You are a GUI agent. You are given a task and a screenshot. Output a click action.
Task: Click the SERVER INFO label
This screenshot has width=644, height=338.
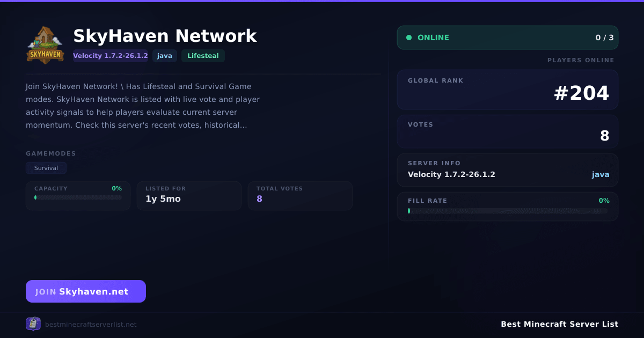[434, 163]
